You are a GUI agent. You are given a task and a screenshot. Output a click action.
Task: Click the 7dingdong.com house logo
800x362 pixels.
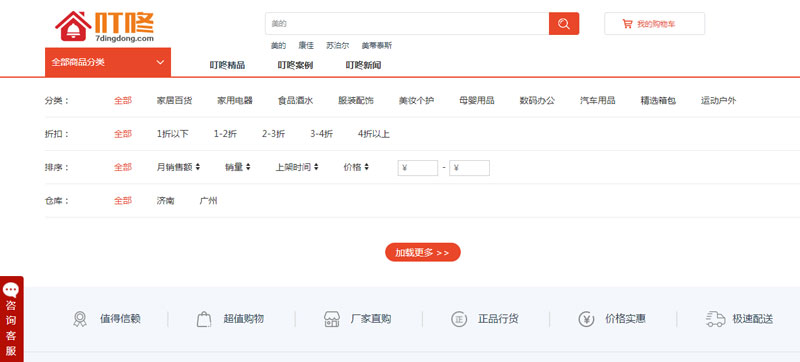point(105,26)
